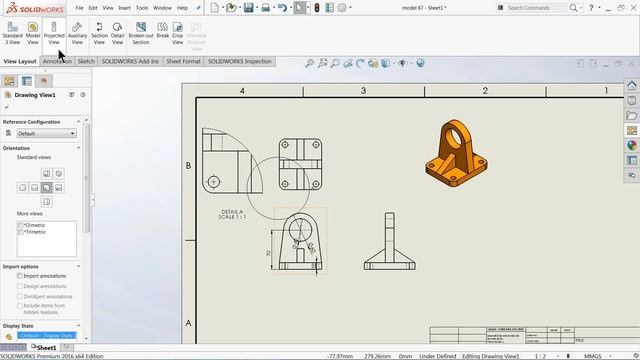Open the SOLIDWORKS Resources home pane
Image resolution: width=640 pixels, height=360 pixels.
tap(632, 86)
